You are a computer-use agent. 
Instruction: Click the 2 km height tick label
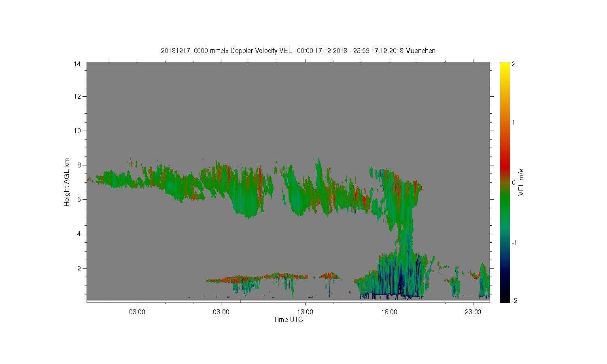[79, 268]
